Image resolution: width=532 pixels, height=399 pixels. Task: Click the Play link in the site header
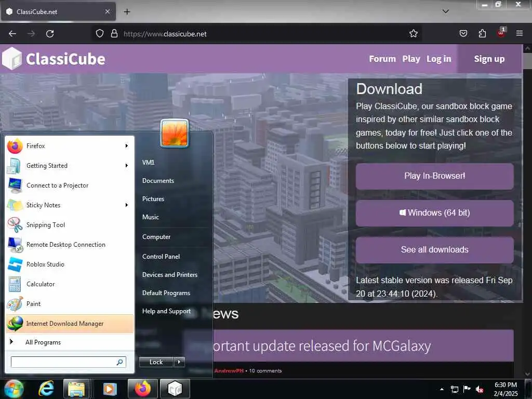click(x=411, y=59)
